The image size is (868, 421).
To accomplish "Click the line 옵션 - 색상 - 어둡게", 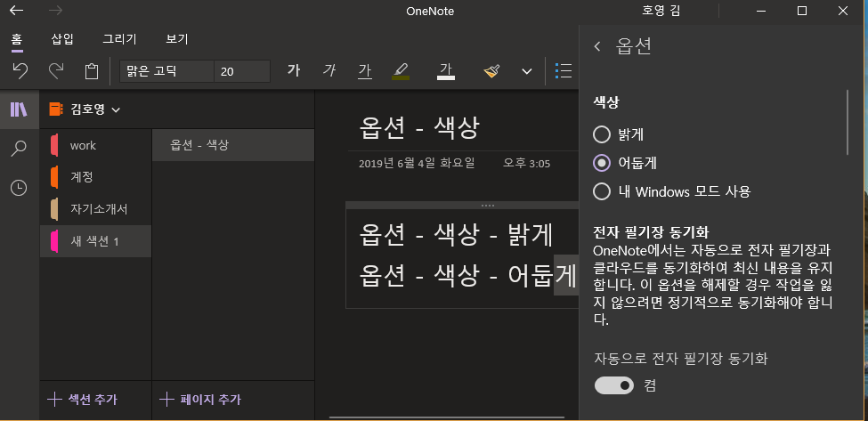I will [468, 274].
